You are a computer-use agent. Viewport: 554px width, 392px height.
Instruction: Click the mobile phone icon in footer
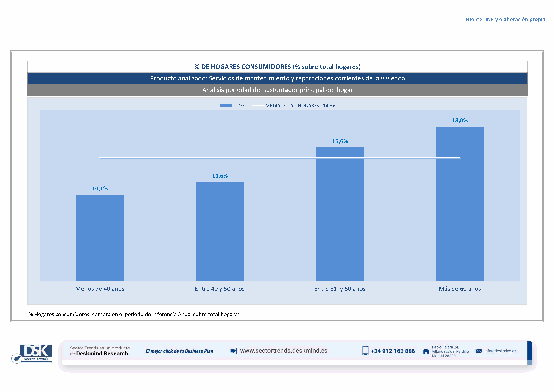click(365, 351)
